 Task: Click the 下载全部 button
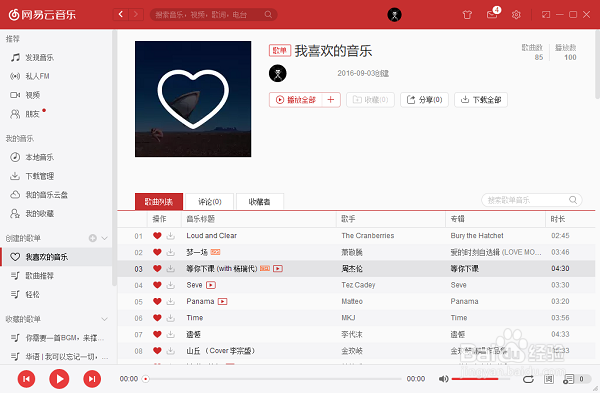pyautogui.click(x=481, y=100)
